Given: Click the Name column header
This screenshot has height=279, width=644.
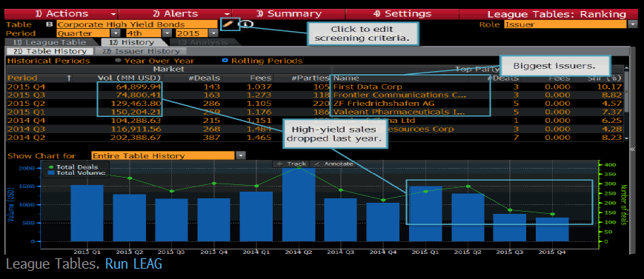Looking at the screenshot, I should [x=346, y=78].
